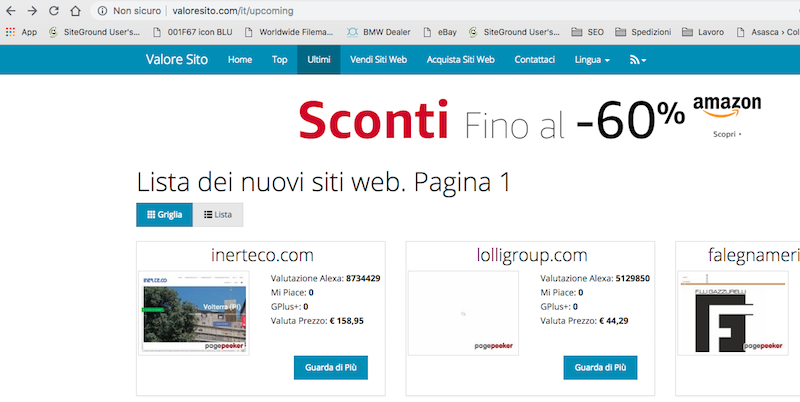The width and height of the screenshot is (800, 402).
Task: Open the lolligroup.com site title
Action: pos(532,255)
